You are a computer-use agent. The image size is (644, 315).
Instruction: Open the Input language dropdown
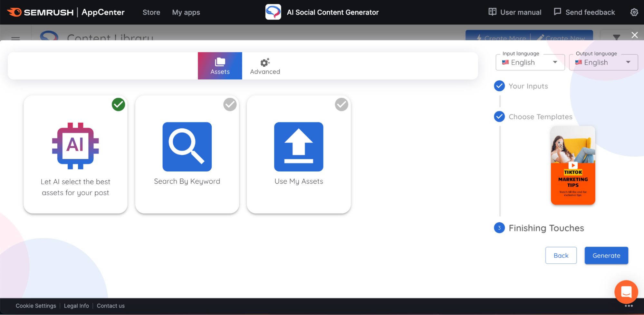[530, 62]
